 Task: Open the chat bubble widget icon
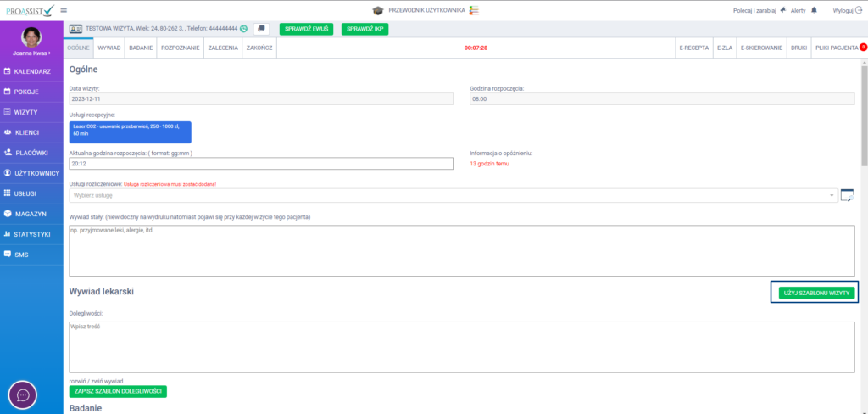click(x=22, y=394)
